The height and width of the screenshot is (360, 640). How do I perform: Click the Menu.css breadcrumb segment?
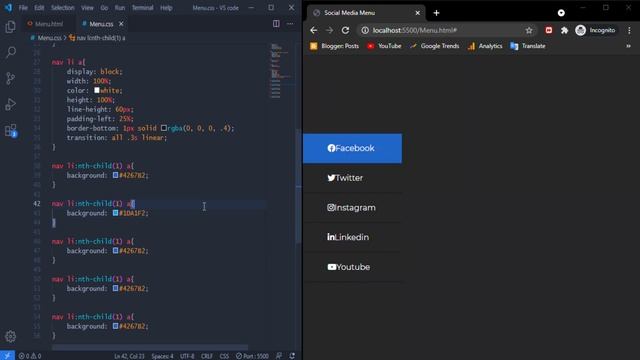(46, 38)
